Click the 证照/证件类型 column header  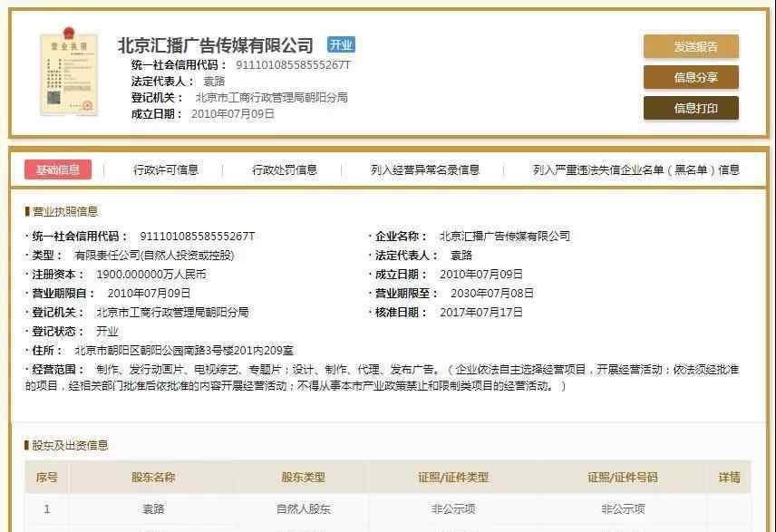pyautogui.click(x=453, y=477)
